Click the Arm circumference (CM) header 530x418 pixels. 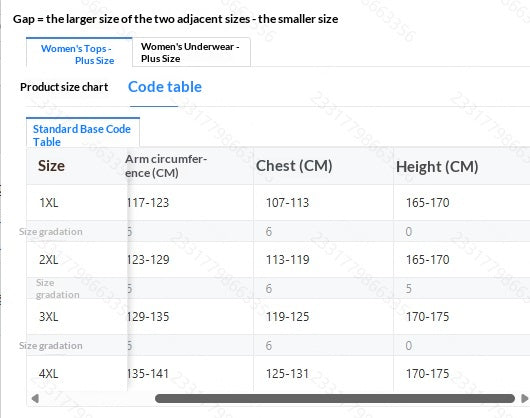tap(166, 166)
